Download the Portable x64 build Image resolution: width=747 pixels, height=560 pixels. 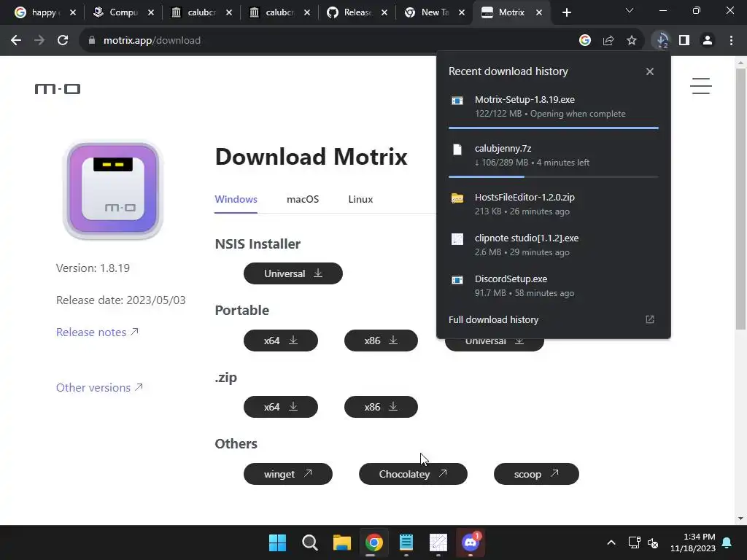(x=281, y=341)
